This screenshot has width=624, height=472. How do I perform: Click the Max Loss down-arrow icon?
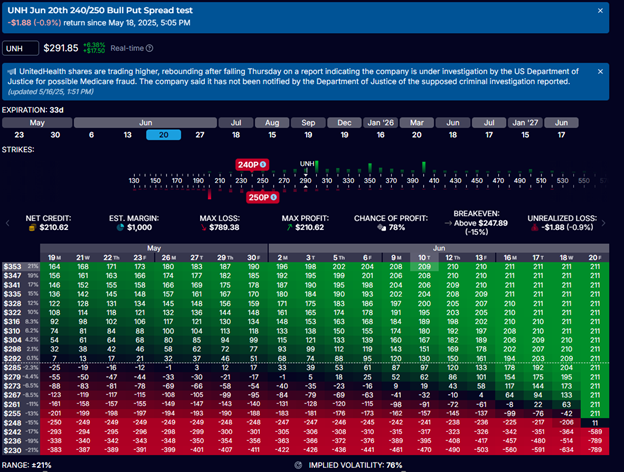coord(203,228)
